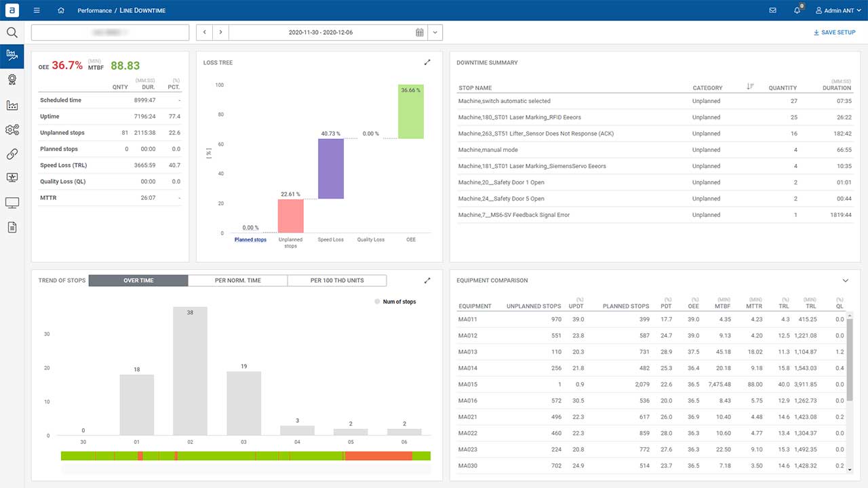Sort Downtime Summary by Duration header
Screen dimensions: 868x488
837,88
